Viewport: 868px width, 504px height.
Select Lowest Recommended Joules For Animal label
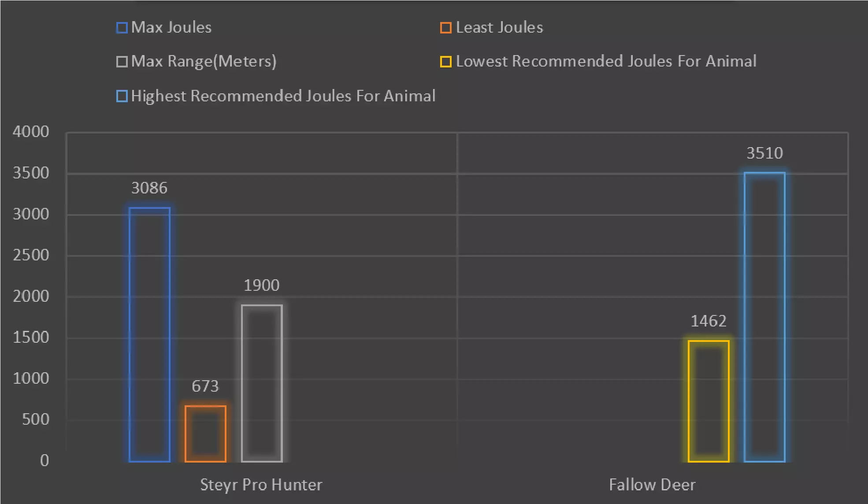pos(606,61)
